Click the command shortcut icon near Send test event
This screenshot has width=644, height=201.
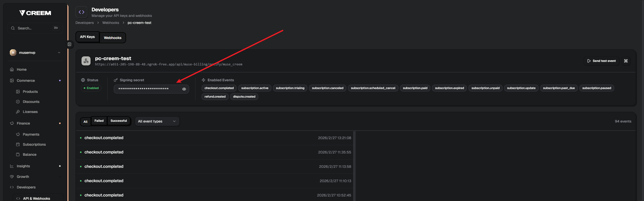pos(626,61)
